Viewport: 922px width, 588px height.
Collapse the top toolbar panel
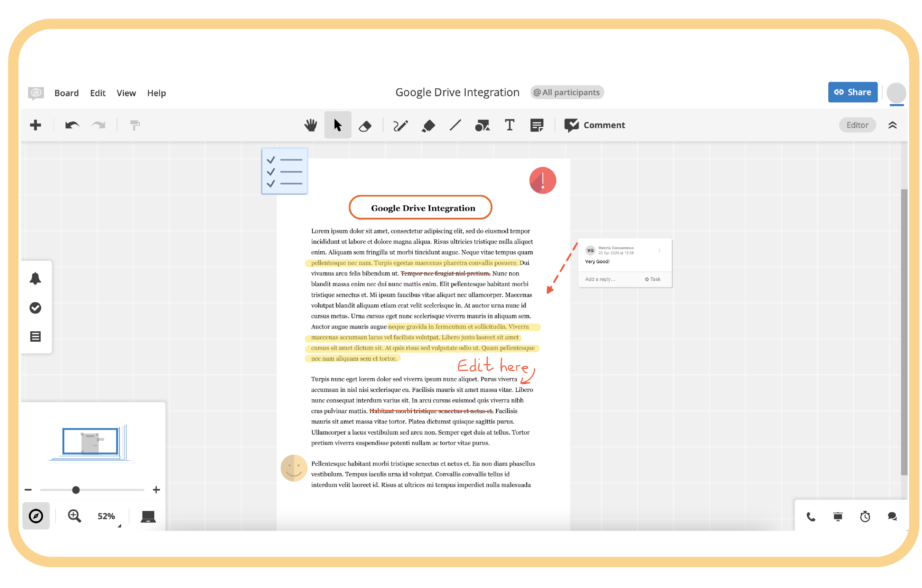click(x=893, y=125)
